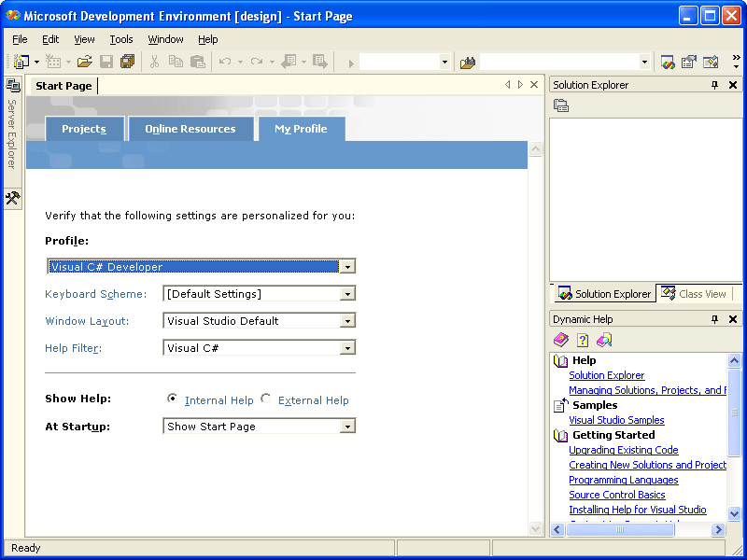
Task: Open the Profile dropdown list
Action: (x=347, y=267)
